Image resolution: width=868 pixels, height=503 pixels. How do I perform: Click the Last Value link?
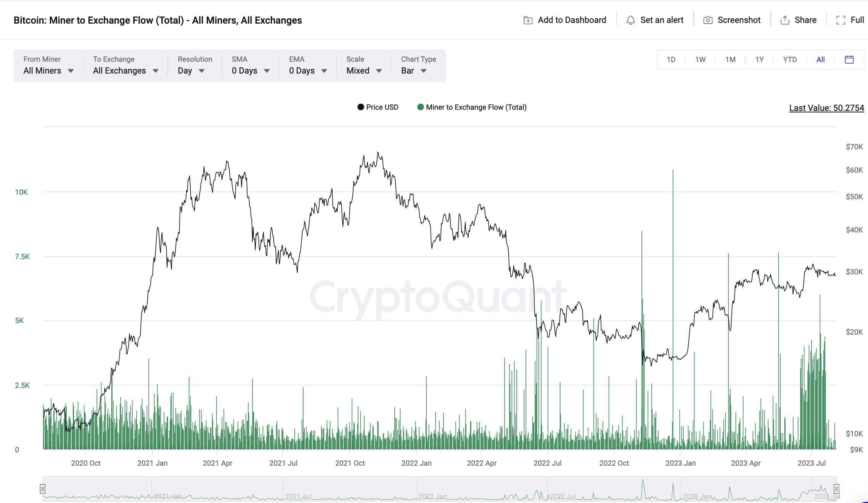point(826,108)
